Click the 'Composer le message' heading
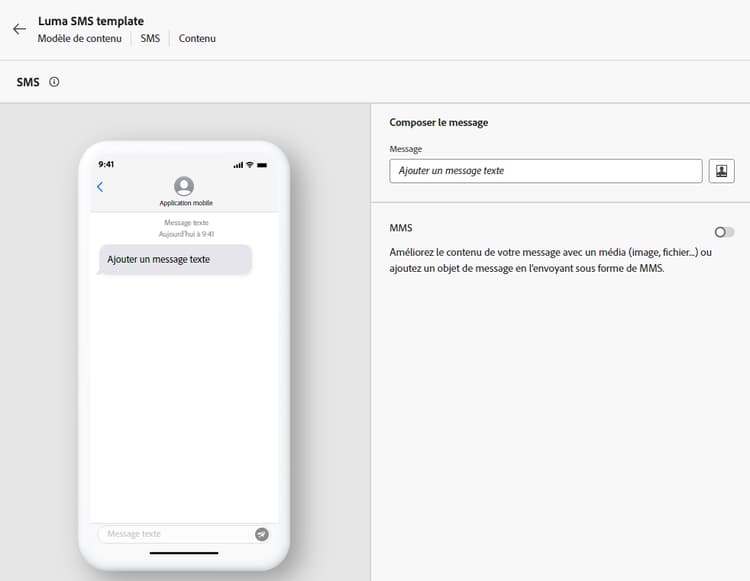The width and height of the screenshot is (750, 581). [x=439, y=122]
